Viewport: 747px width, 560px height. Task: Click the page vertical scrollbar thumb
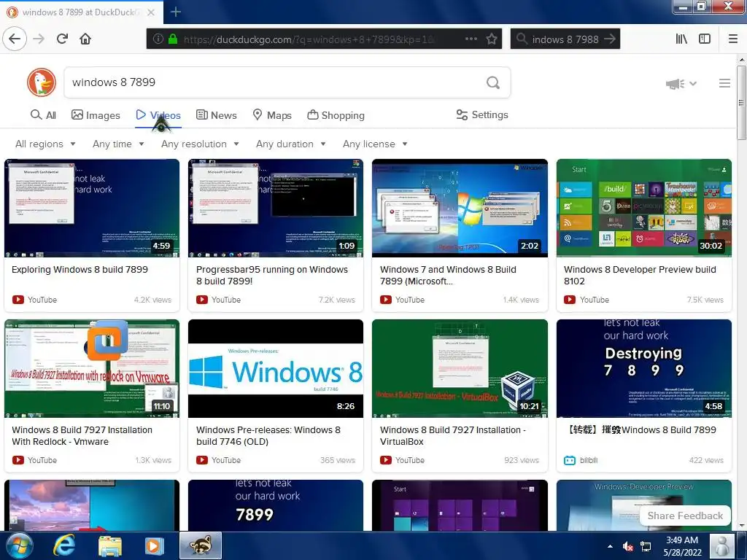[741, 102]
